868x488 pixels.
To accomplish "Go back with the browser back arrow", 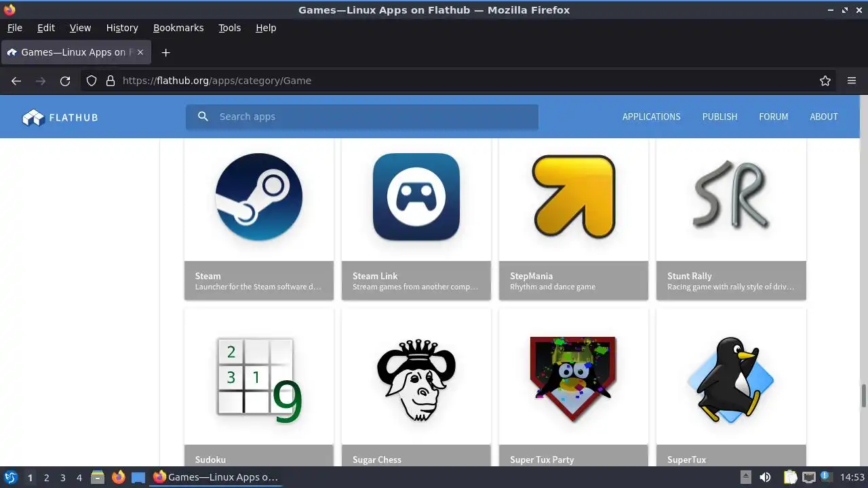I will click(16, 81).
